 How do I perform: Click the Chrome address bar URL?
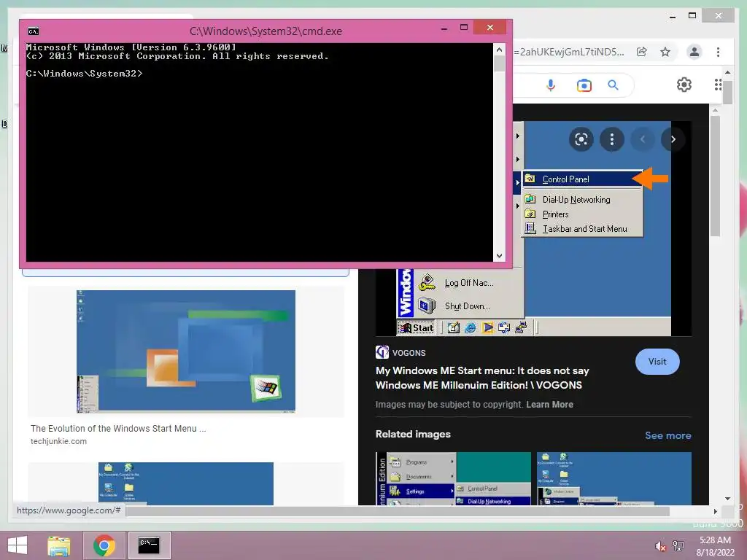569,52
